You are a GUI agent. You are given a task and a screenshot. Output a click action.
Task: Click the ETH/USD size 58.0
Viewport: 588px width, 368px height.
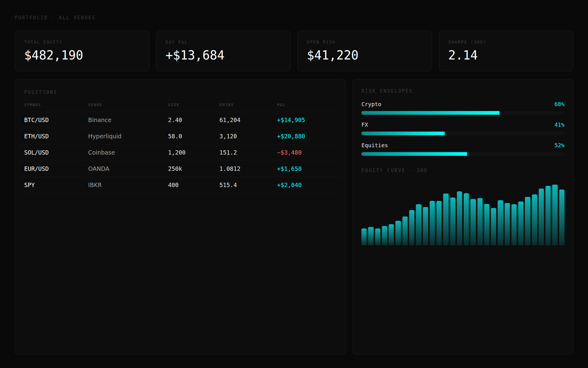pyautogui.click(x=175, y=136)
